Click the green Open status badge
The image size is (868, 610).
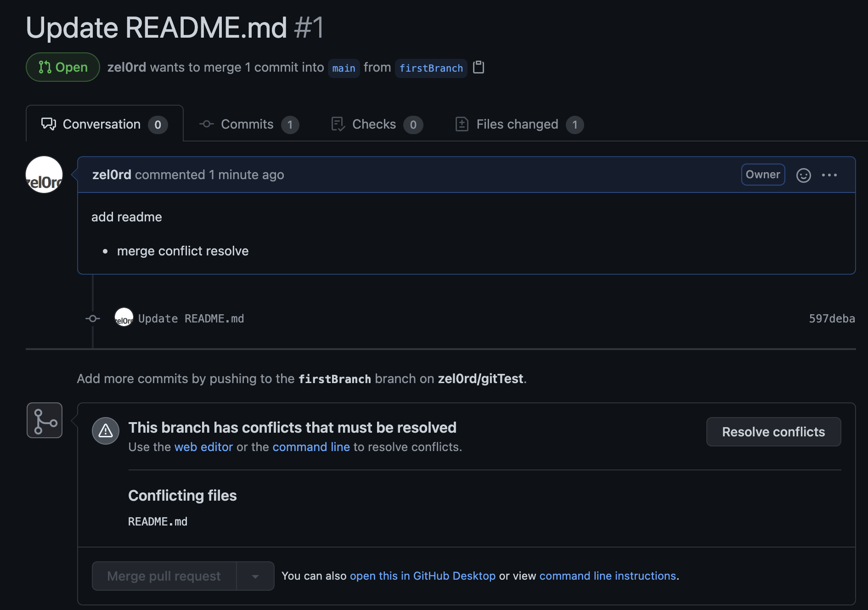(x=63, y=67)
